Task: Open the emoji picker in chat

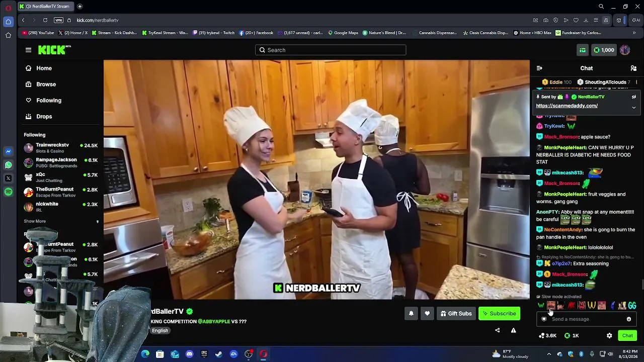Action: (x=629, y=319)
